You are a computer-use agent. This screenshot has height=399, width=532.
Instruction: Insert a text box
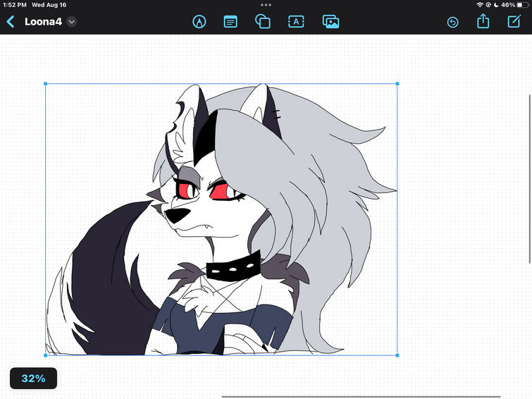(296, 22)
